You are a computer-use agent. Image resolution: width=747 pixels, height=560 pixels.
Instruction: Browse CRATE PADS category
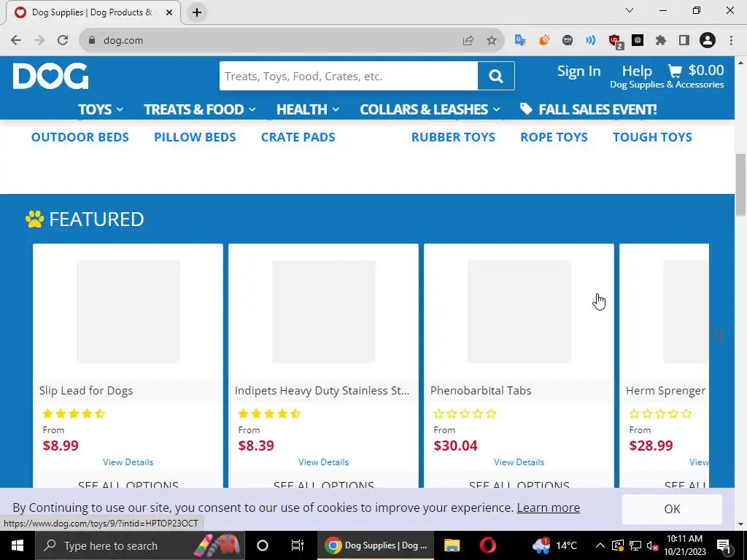click(298, 137)
